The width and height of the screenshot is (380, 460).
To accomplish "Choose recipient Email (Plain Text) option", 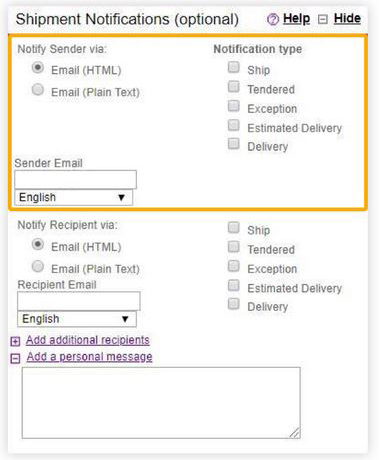I will click(38, 266).
